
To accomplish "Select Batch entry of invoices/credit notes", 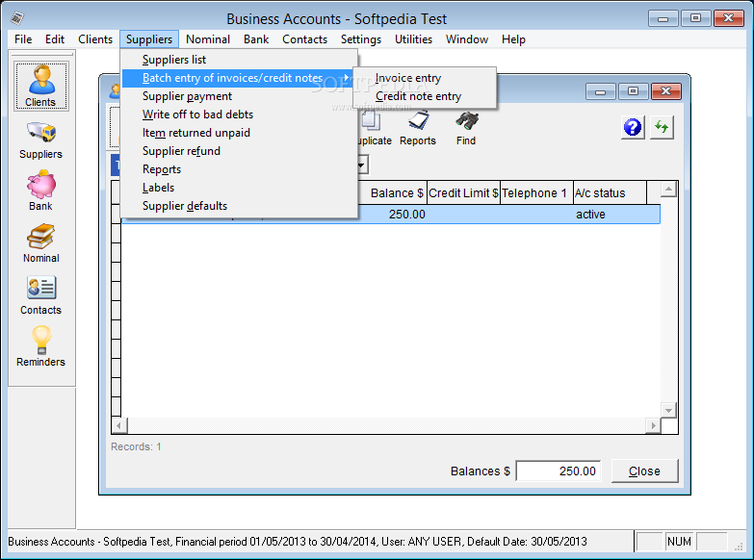I will point(239,78).
